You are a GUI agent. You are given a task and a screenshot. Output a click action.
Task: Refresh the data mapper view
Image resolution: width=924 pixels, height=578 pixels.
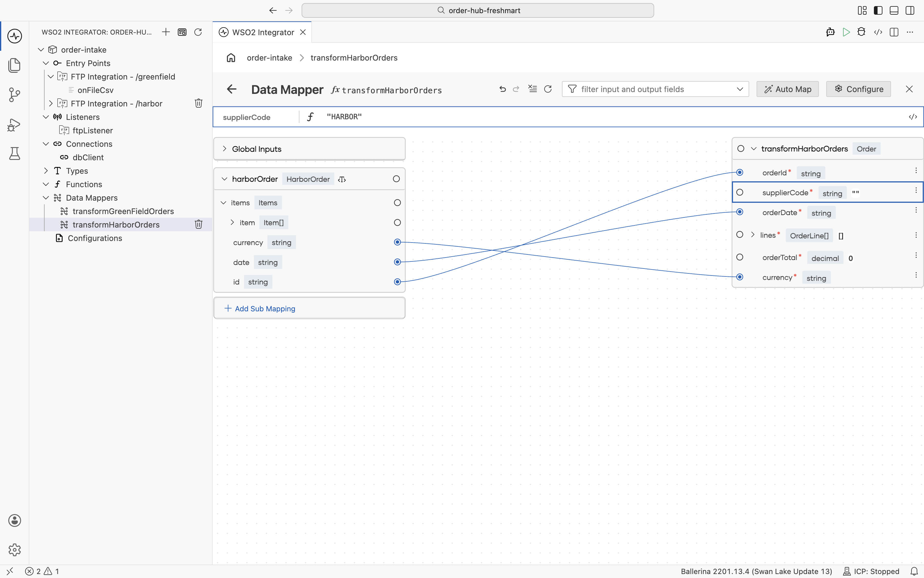(x=548, y=89)
